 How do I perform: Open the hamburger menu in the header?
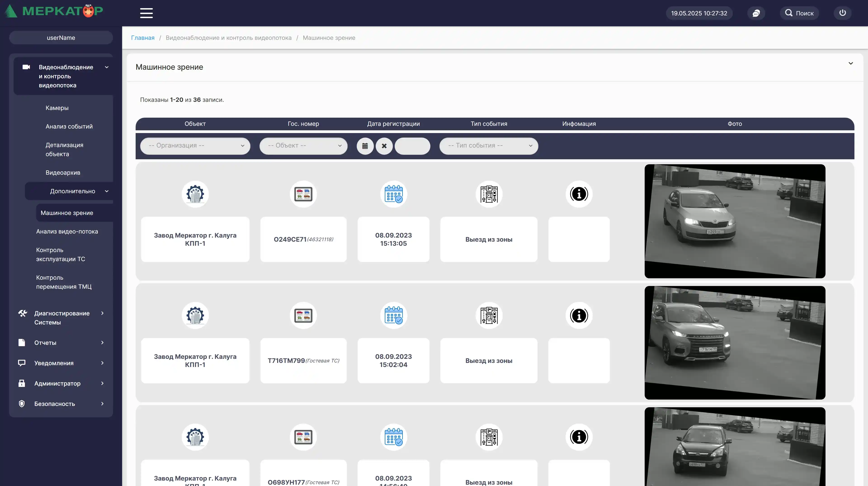[146, 13]
